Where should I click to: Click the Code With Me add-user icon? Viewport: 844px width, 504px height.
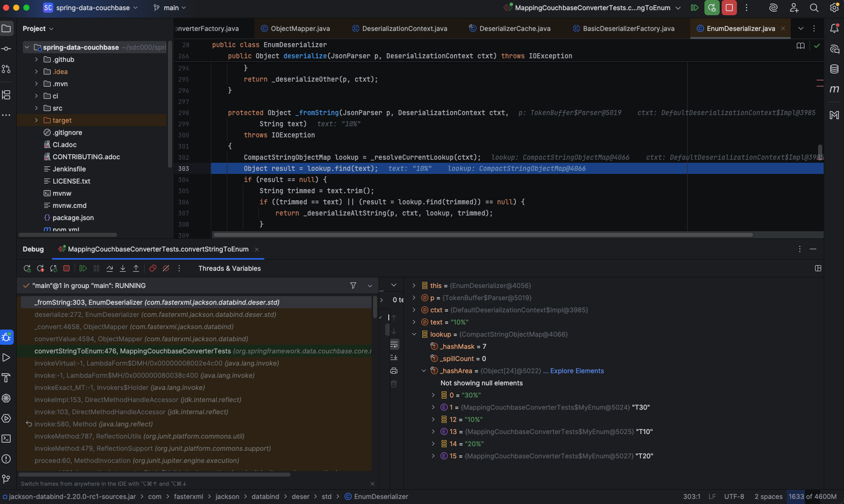[794, 8]
